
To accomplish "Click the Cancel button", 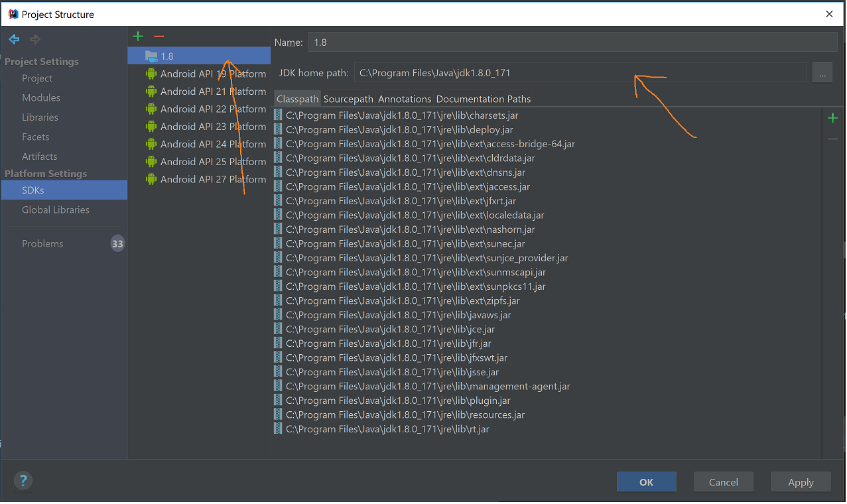I will click(x=724, y=482).
